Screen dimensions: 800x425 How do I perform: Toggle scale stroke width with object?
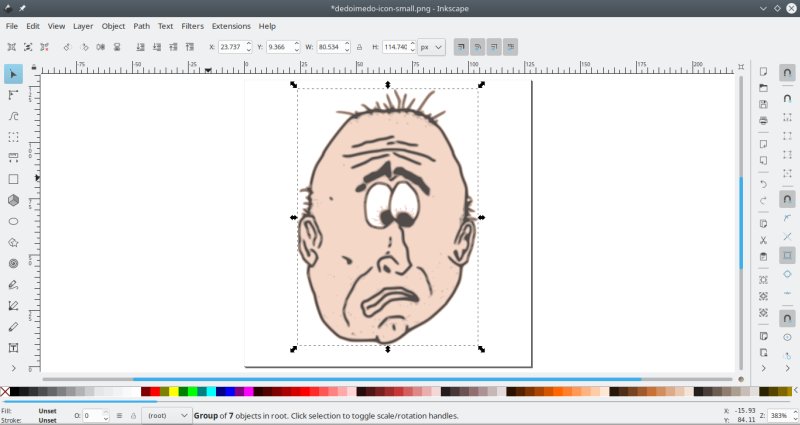coord(460,47)
